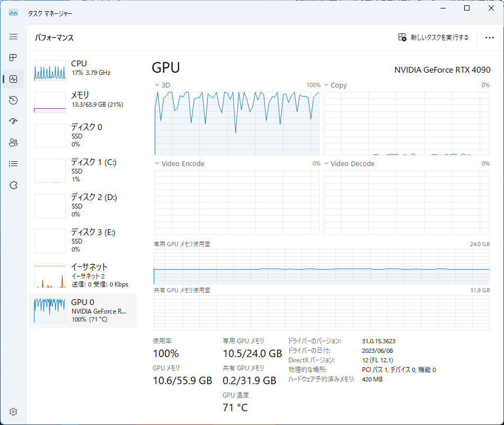
Task: Click the 専用 GPU メモリ使用量 graph
Action: (x=322, y=267)
